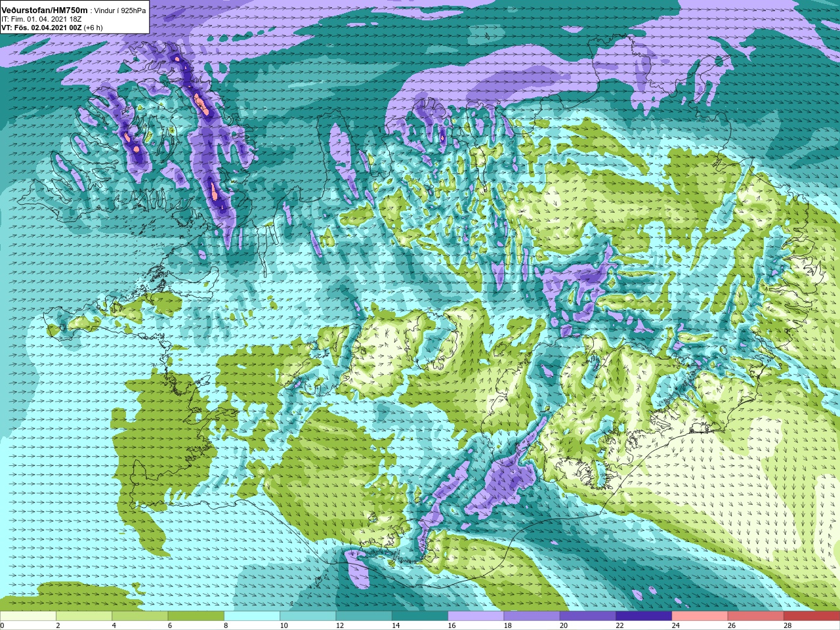Click the legend scale label '12'
Screen dimensions: 840x630
point(340,625)
